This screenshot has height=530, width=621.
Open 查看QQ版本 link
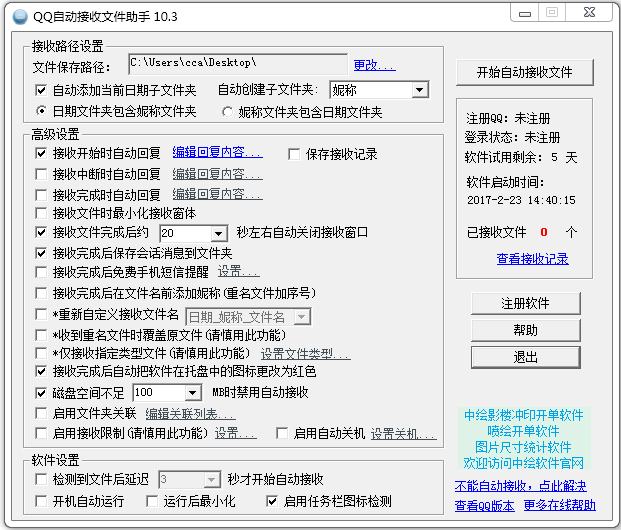(x=484, y=505)
